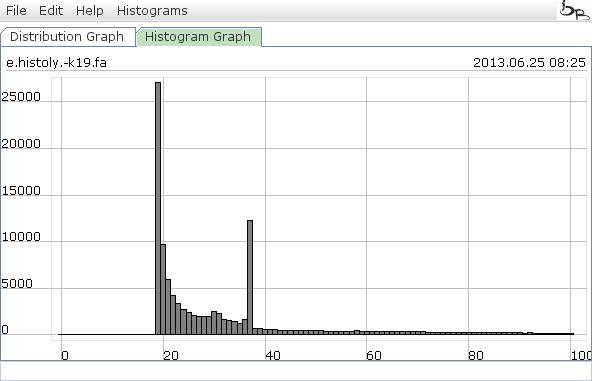
Task: Click the tallest histogram bar above 25000
Action: pos(158,208)
